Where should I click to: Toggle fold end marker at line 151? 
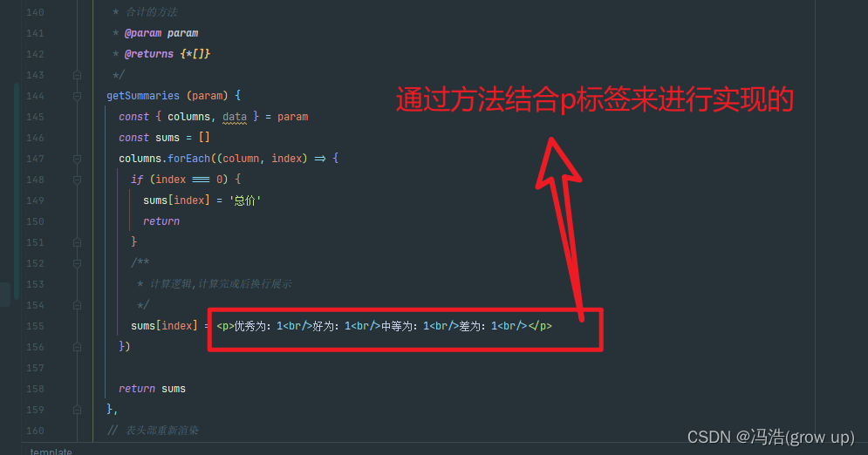click(77, 242)
